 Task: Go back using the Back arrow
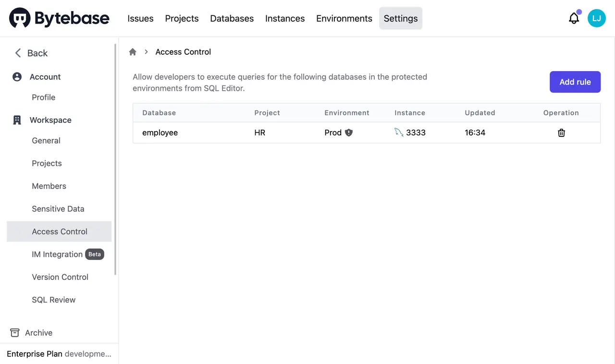point(18,53)
